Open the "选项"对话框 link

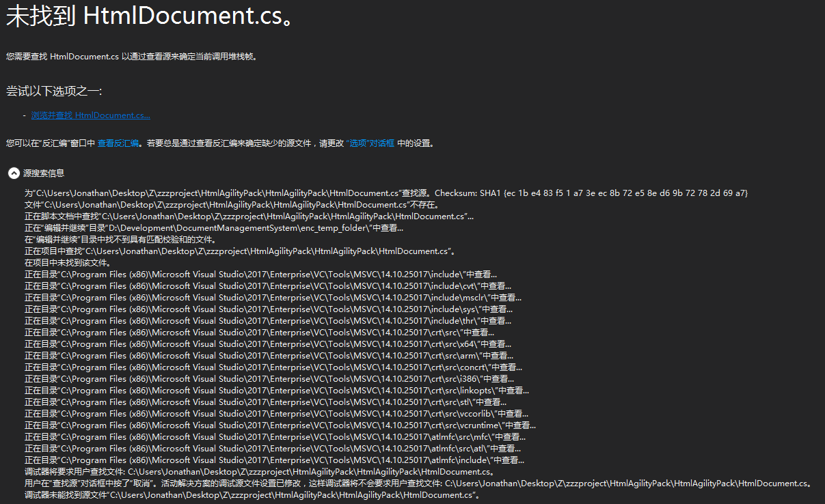[370, 143]
